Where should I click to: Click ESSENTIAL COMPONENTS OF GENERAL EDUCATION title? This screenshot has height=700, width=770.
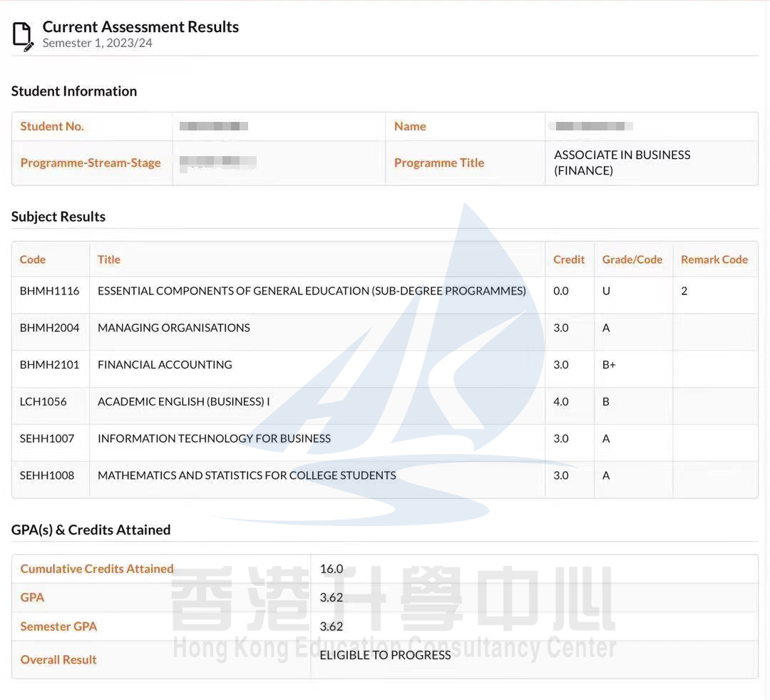312,291
